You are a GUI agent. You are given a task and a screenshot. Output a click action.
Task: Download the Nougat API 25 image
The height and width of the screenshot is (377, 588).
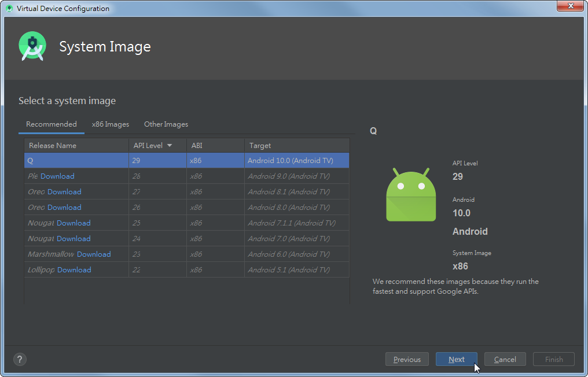(x=73, y=223)
